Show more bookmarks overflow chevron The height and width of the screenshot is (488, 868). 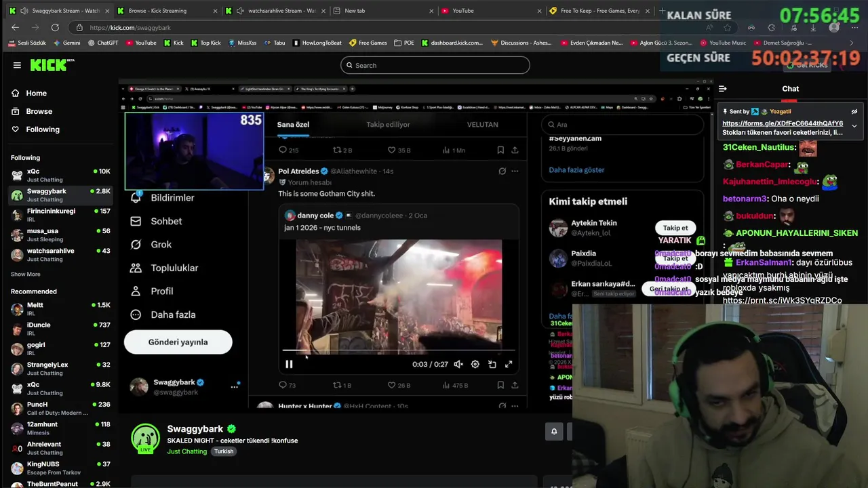pos(852,43)
